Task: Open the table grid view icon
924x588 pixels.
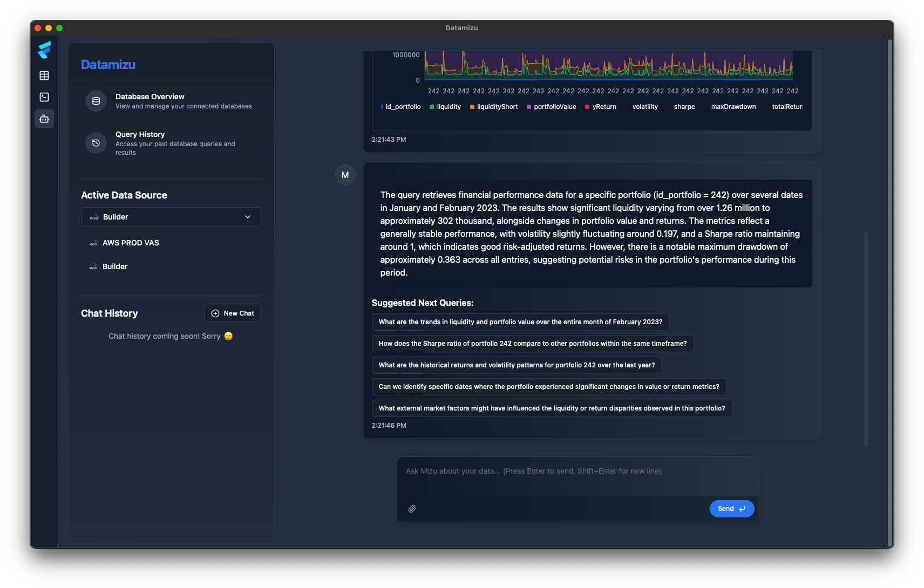Action: tap(44, 76)
